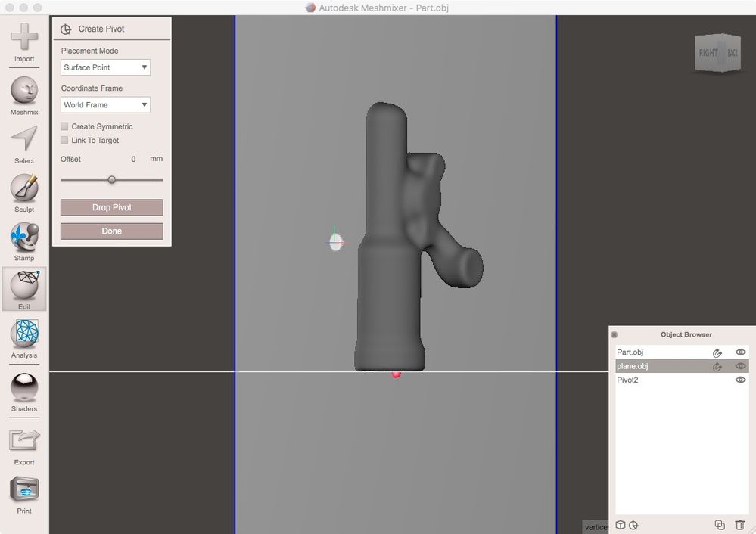The height and width of the screenshot is (534, 756).
Task: Open Placement Mode Surface Point dropdown
Action: pyautogui.click(x=106, y=67)
